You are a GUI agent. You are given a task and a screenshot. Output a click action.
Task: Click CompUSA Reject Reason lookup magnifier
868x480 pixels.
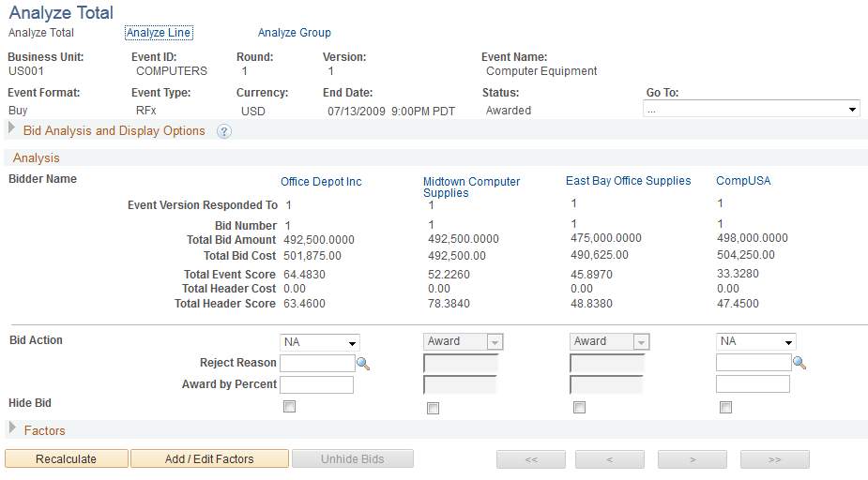(799, 363)
